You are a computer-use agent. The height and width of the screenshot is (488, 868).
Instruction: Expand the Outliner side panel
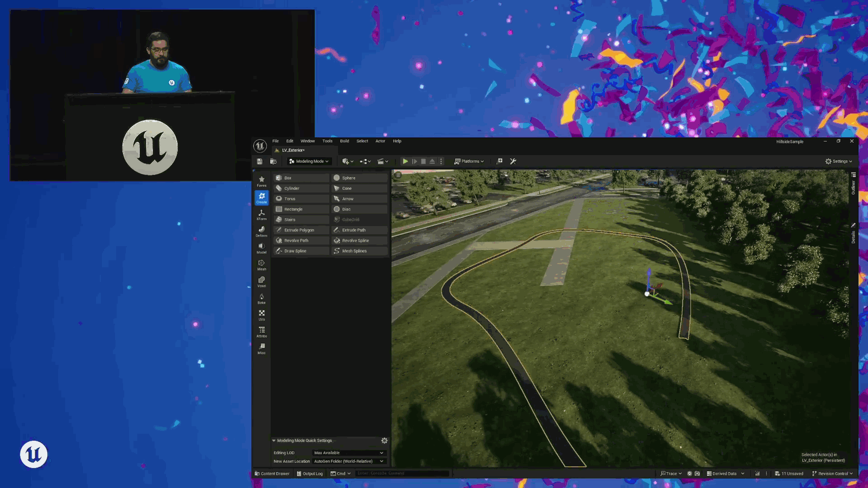(853, 184)
